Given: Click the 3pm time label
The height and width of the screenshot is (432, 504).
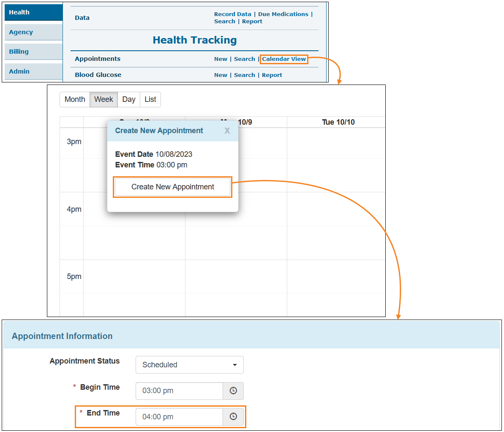Looking at the screenshot, I should coord(74,142).
